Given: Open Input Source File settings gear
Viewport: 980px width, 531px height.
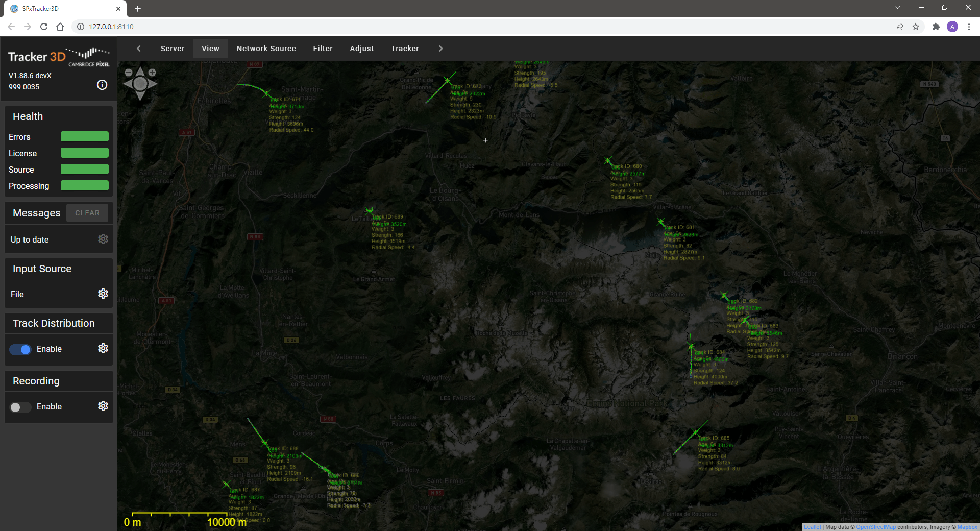Looking at the screenshot, I should pyautogui.click(x=103, y=294).
